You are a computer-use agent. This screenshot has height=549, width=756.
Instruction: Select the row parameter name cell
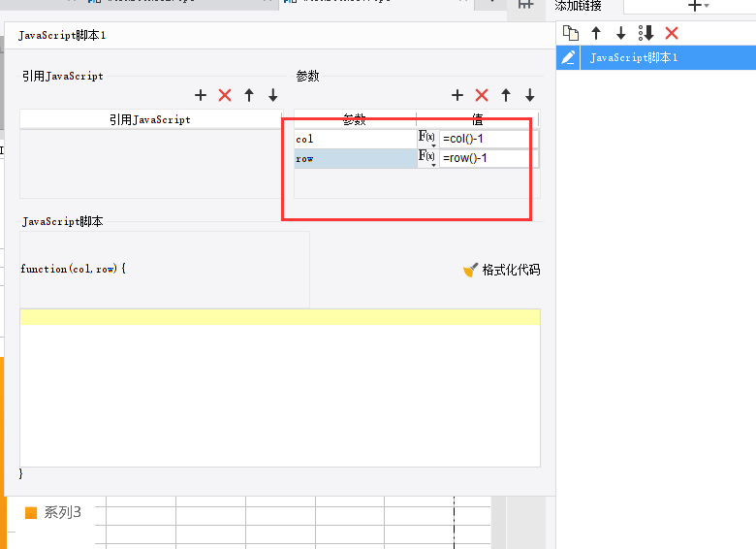(356, 158)
